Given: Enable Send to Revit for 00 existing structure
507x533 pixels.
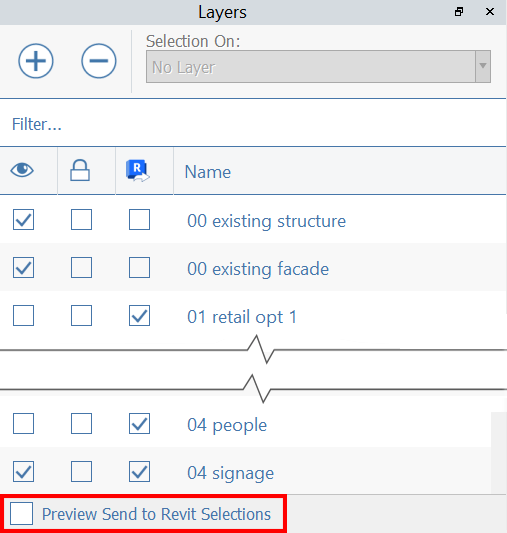Looking at the screenshot, I should [x=139, y=220].
